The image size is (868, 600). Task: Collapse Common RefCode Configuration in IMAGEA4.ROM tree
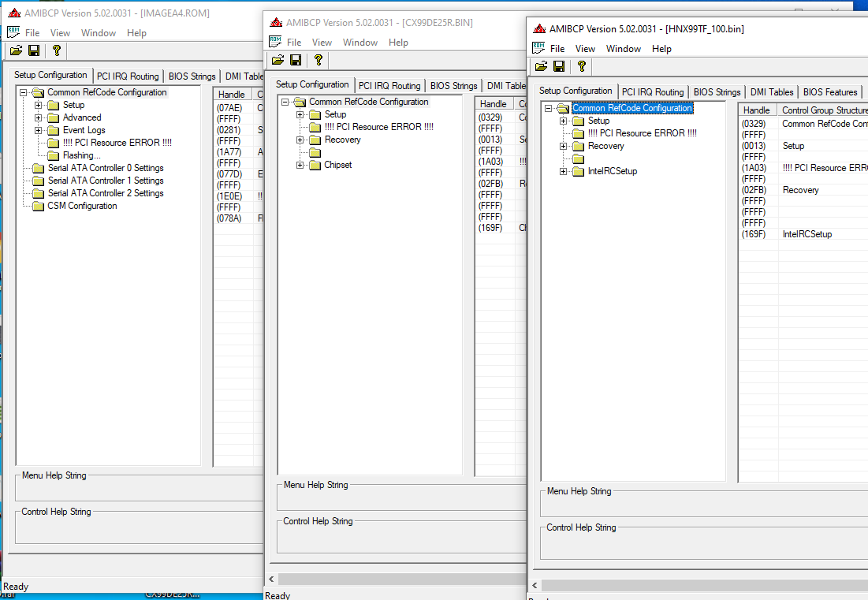(x=23, y=92)
